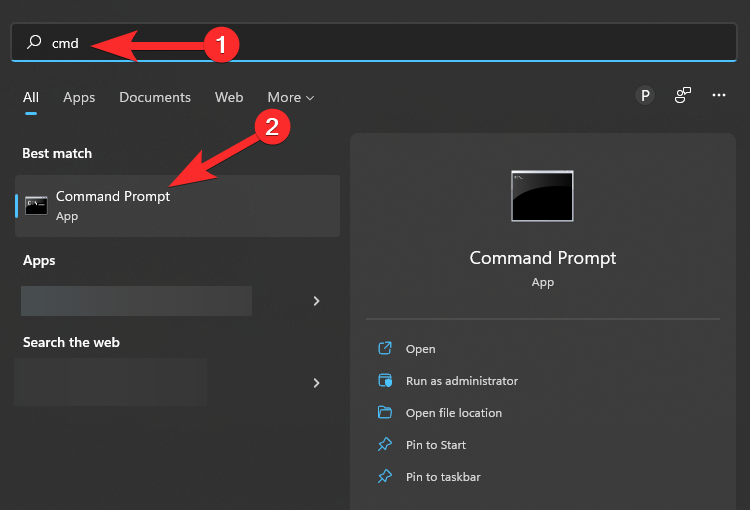The width and height of the screenshot is (750, 510).
Task: Select the Web filter tab
Action: point(229,97)
